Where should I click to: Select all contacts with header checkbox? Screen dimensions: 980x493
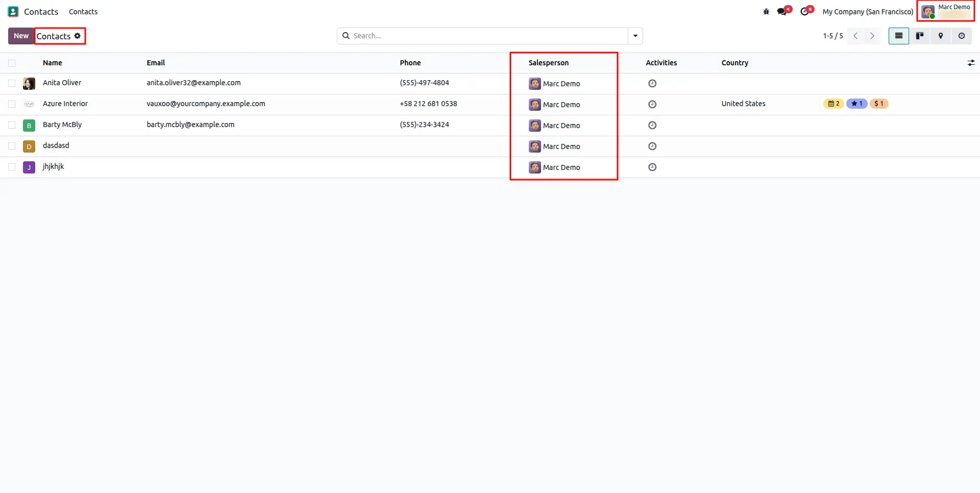[x=12, y=63]
